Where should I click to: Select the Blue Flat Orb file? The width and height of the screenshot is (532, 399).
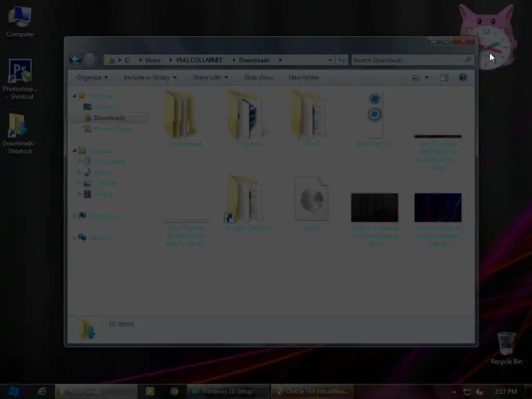[x=375, y=118]
